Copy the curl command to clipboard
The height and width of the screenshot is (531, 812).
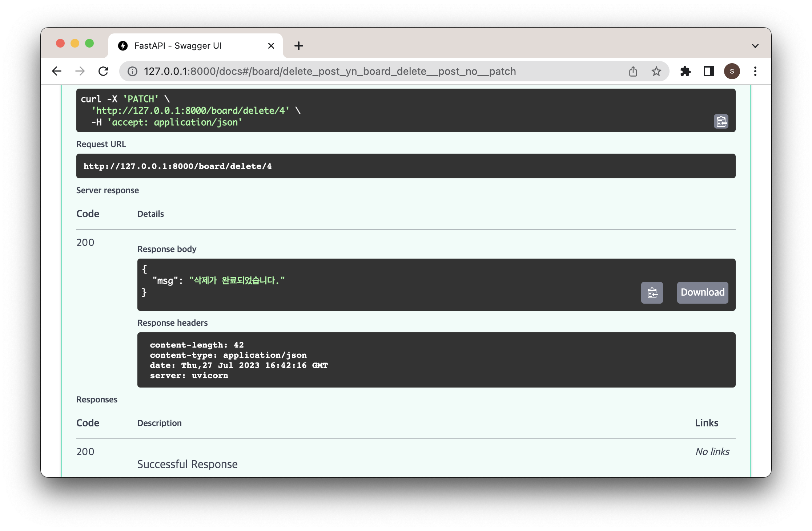(721, 121)
